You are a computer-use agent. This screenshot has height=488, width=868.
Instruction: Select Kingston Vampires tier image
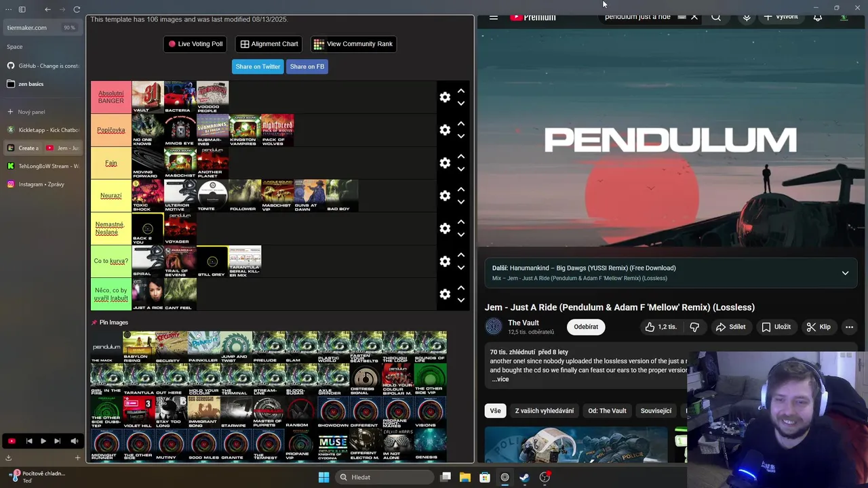(x=245, y=130)
